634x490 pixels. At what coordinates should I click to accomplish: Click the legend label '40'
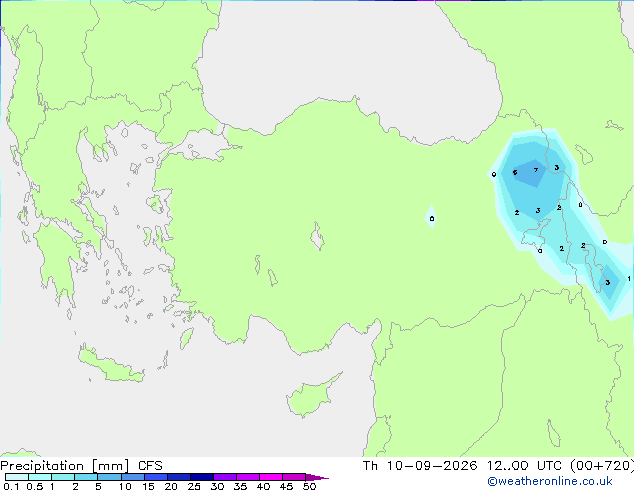pyautogui.click(x=264, y=486)
